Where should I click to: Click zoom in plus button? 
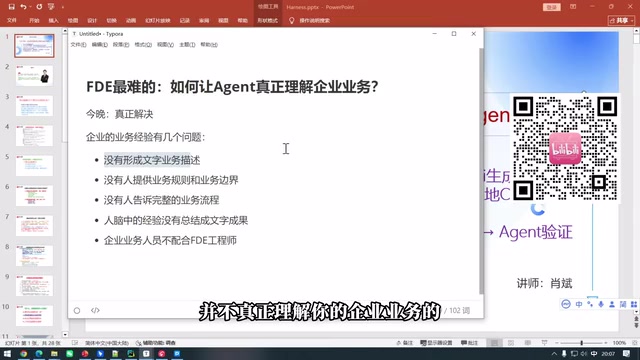pos(606,343)
